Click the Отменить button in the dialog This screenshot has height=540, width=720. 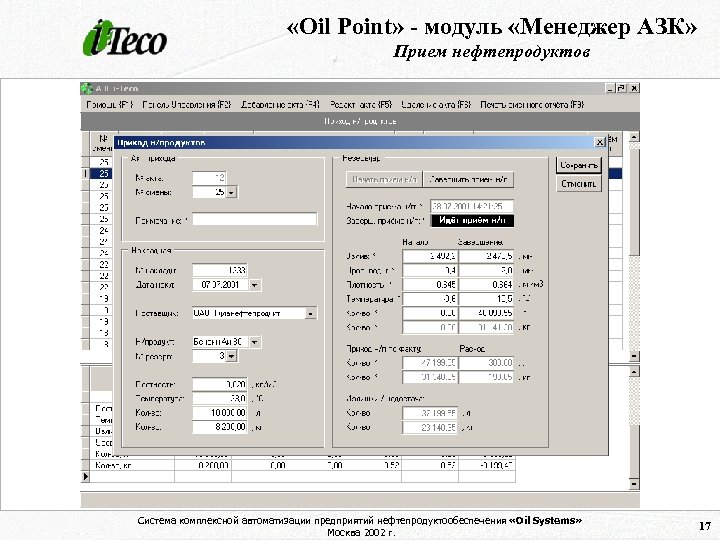pyautogui.click(x=579, y=184)
